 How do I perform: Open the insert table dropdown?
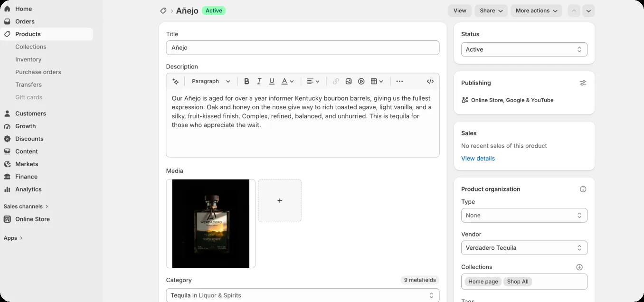(377, 81)
